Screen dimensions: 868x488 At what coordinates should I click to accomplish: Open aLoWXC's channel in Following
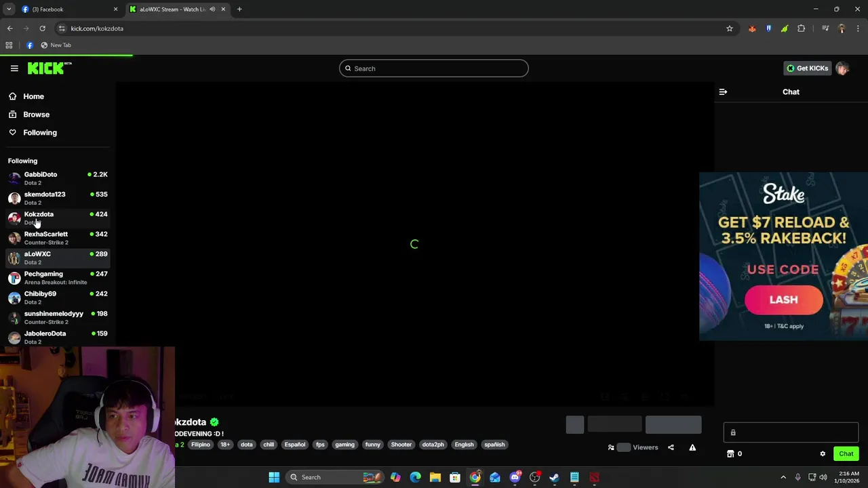point(58,258)
